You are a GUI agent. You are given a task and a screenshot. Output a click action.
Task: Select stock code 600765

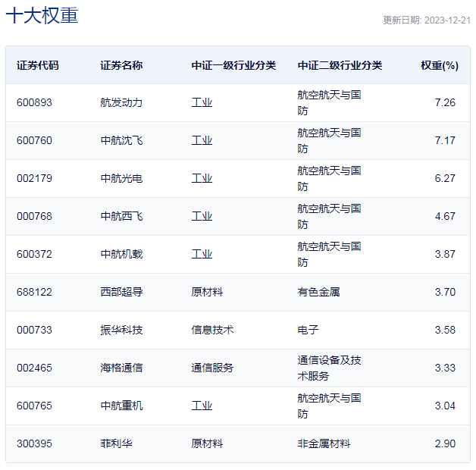(x=34, y=406)
